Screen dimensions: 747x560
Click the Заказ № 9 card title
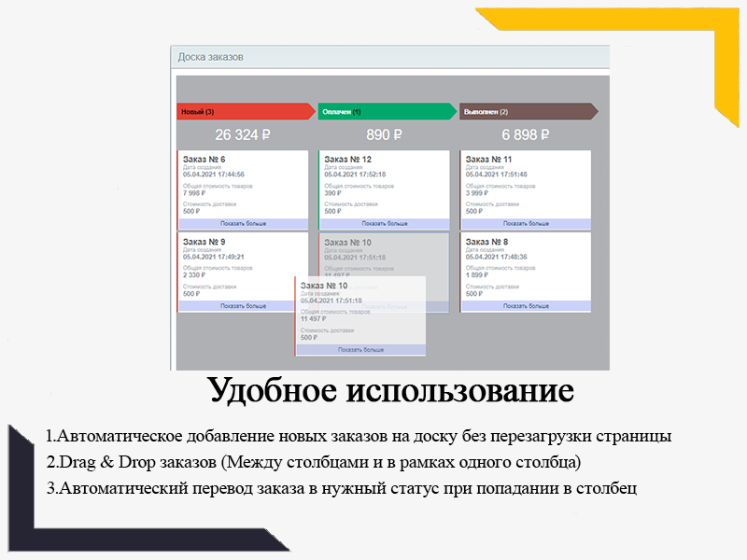[x=204, y=242]
